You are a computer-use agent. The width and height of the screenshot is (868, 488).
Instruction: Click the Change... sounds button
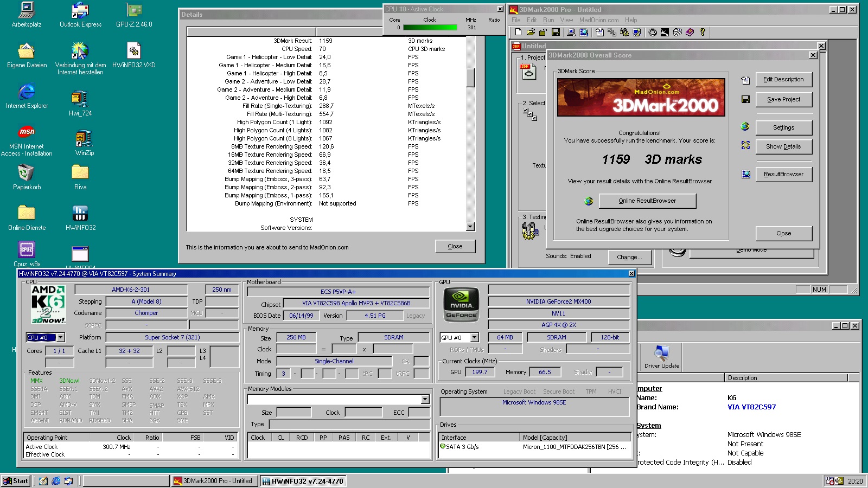(629, 257)
